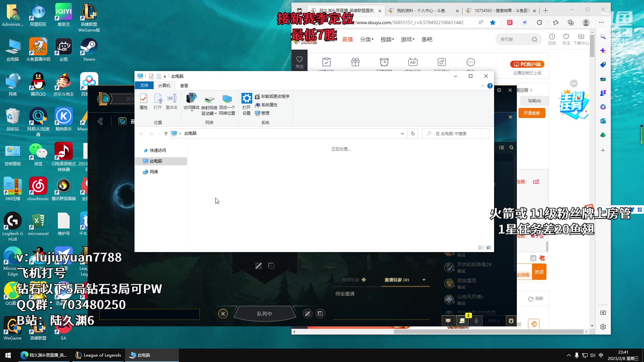Click the Properties icon in Explorer ribbon
The width and height of the screenshot is (644, 362).
pyautogui.click(x=144, y=102)
